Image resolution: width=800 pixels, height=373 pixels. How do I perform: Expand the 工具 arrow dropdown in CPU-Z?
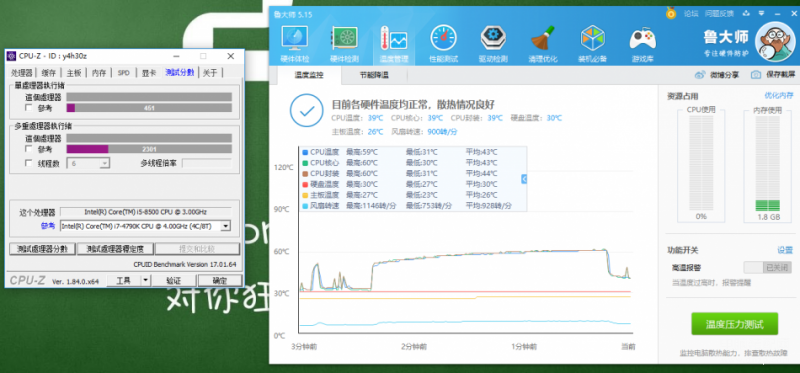[x=146, y=280]
